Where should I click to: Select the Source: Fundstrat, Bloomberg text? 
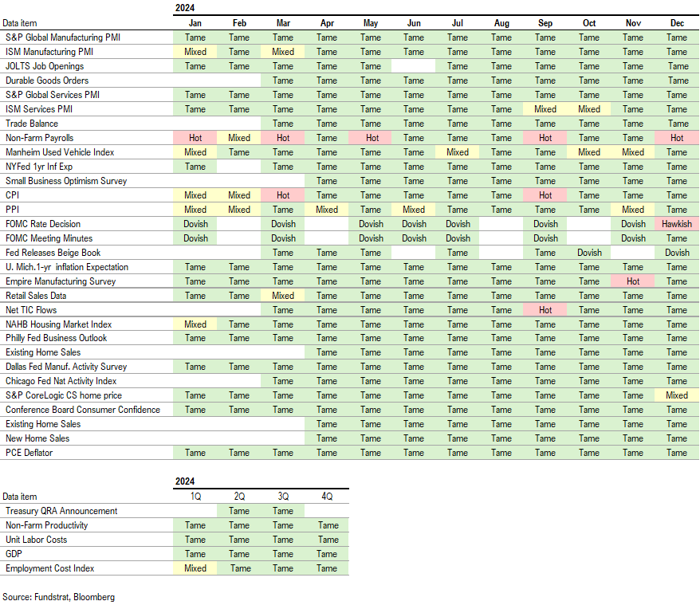(56, 596)
